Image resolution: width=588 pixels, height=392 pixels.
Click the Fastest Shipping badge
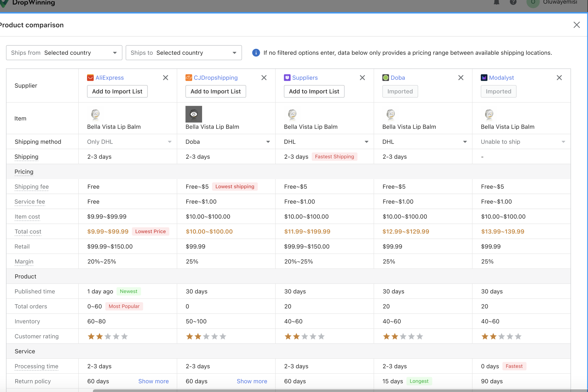[x=334, y=157]
